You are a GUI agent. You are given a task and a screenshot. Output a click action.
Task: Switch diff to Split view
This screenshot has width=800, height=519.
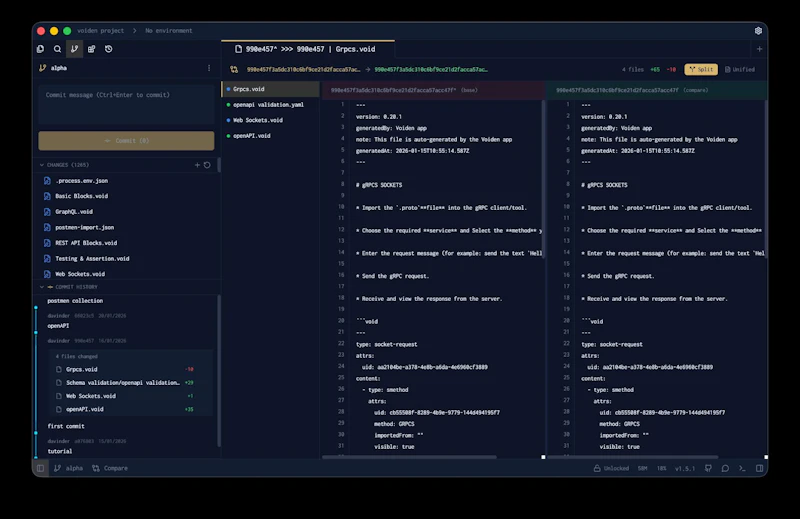tap(701, 69)
